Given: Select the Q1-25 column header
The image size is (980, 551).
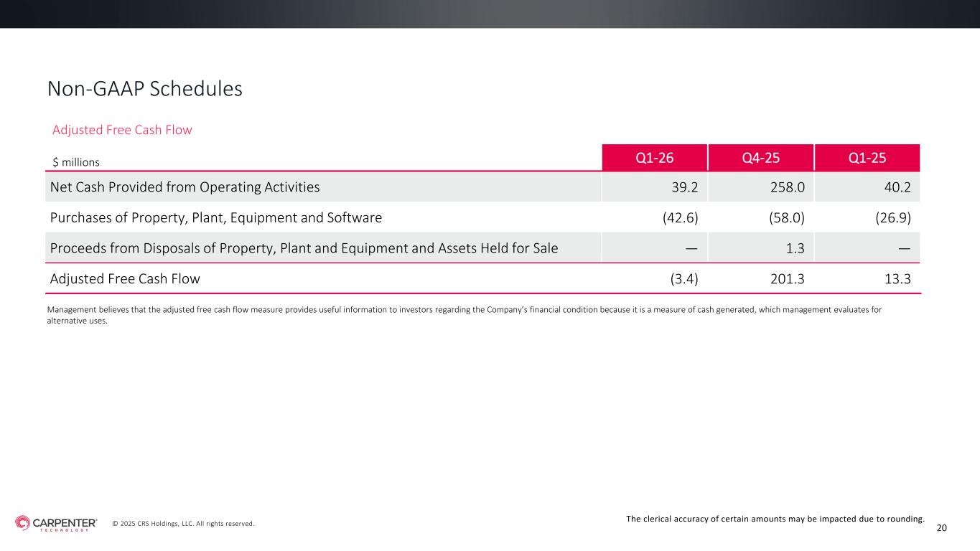Looking at the screenshot, I should (x=867, y=158).
